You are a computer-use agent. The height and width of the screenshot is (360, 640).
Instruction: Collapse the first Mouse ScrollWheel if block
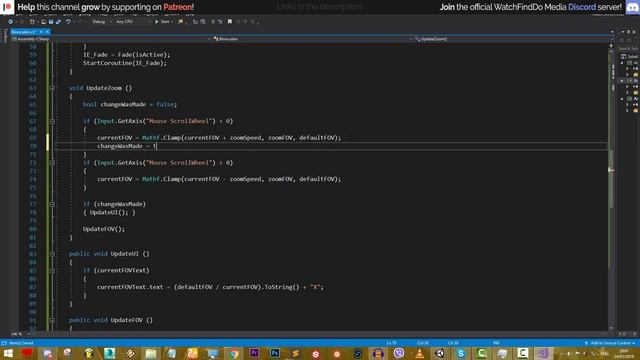coord(52,121)
